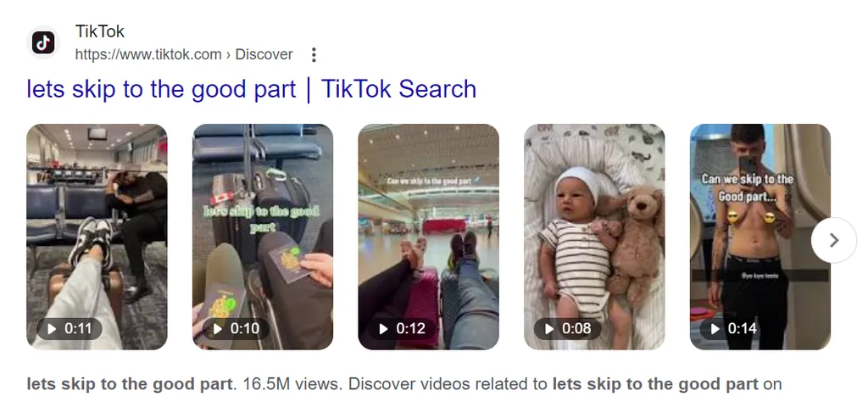Open the three-dot options beside the URL
The height and width of the screenshot is (402, 868).
coord(314,55)
